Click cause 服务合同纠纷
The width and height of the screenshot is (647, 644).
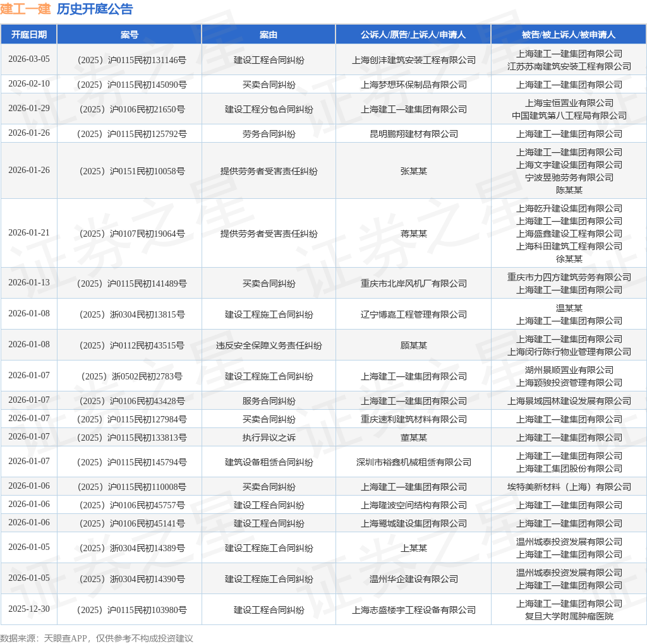(x=269, y=402)
